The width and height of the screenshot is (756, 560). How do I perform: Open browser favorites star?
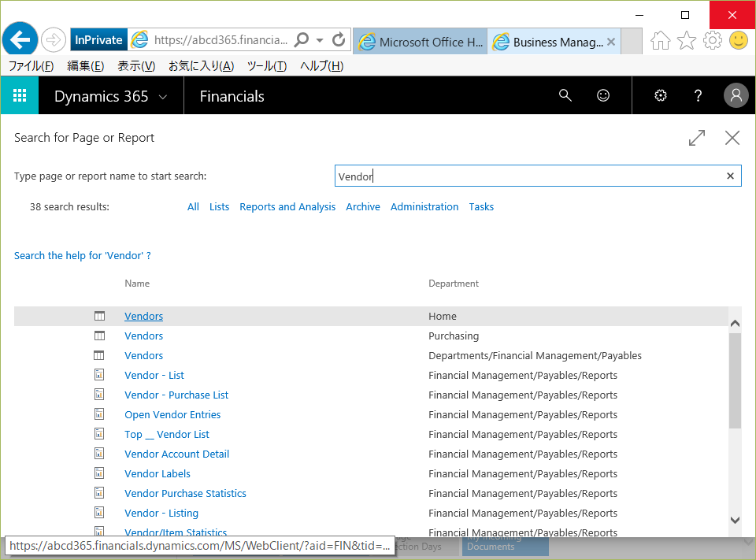(686, 40)
